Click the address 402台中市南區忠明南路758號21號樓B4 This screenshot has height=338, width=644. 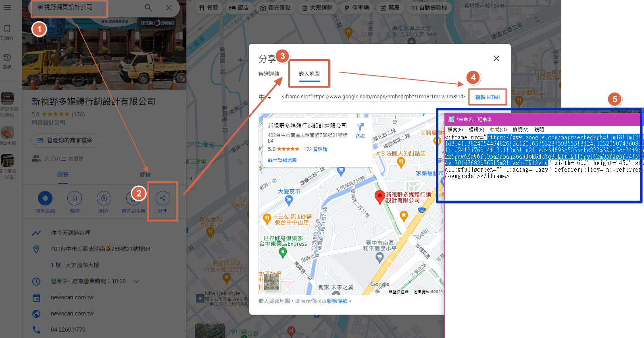click(101, 249)
